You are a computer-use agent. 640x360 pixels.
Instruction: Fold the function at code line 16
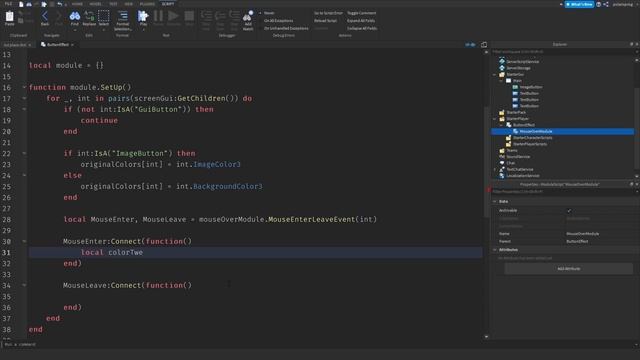24,87
